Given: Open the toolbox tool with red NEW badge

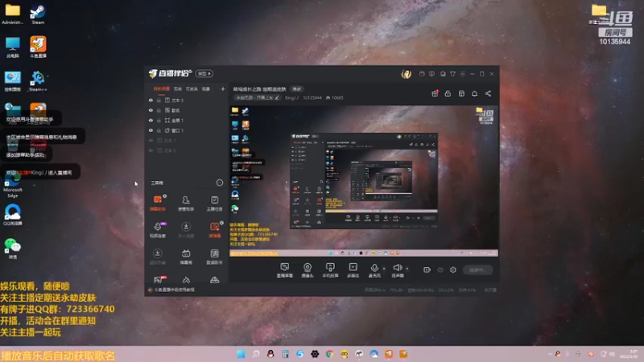Looking at the screenshot, I should pyautogui.click(x=159, y=279).
